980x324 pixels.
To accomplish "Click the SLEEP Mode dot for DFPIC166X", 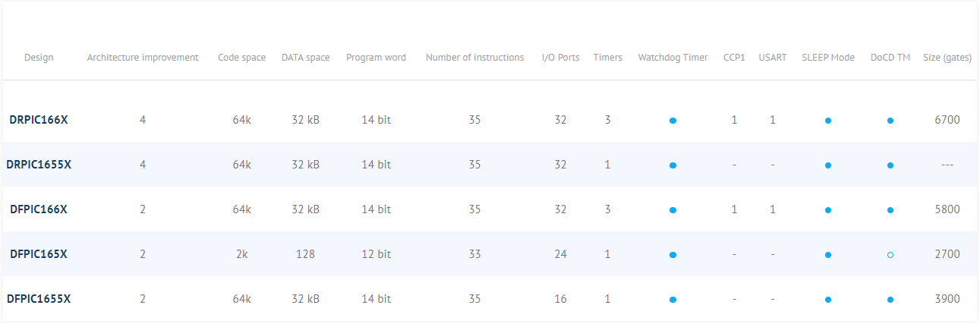I will tap(828, 210).
